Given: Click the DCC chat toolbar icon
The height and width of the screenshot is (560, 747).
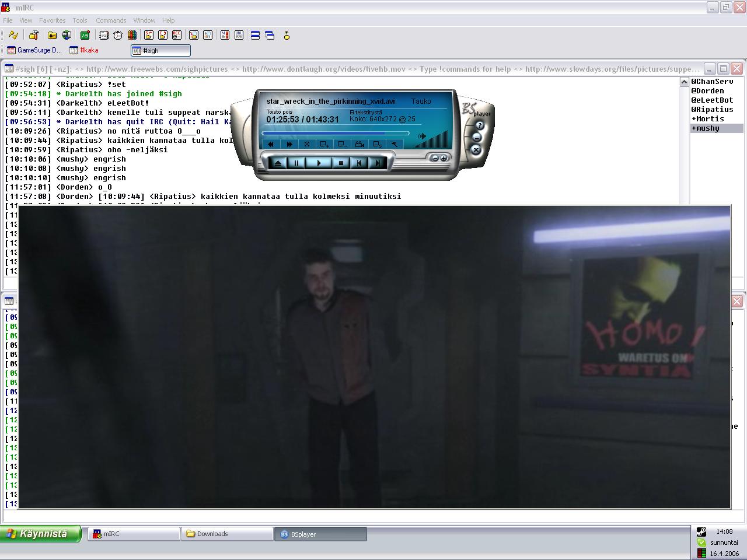Looking at the screenshot, I should point(163,35).
